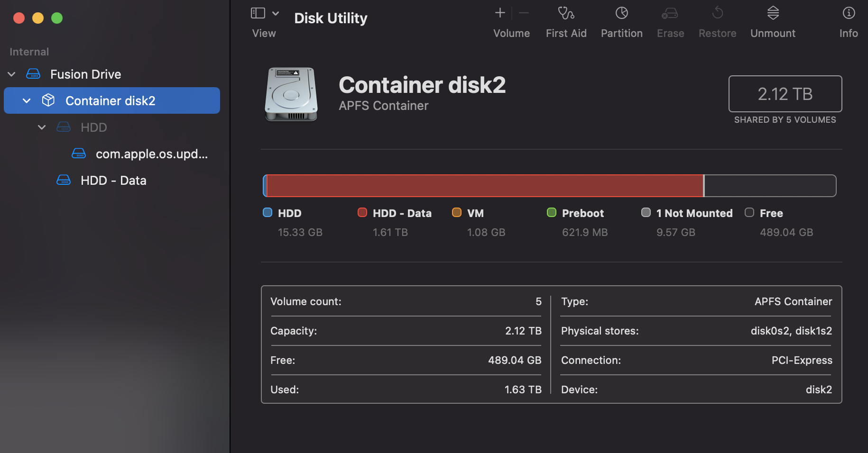Open the View options dropdown chevron
The height and width of the screenshot is (453, 868).
click(276, 13)
